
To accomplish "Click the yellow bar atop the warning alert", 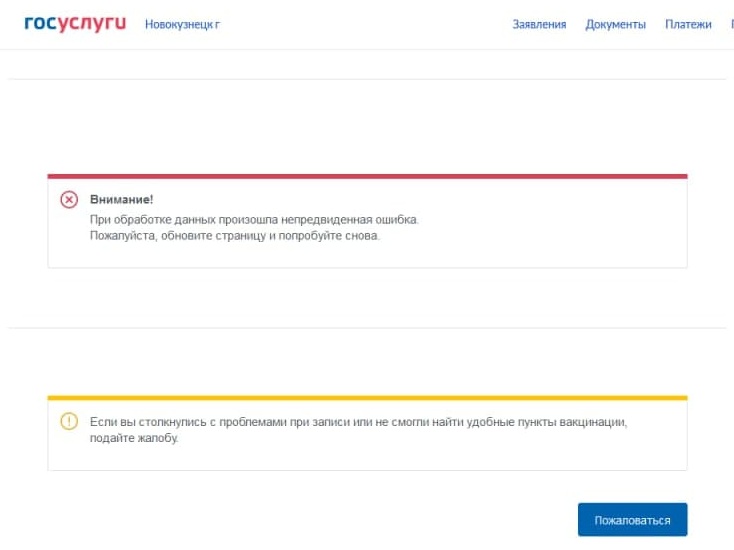I will pos(367,398).
